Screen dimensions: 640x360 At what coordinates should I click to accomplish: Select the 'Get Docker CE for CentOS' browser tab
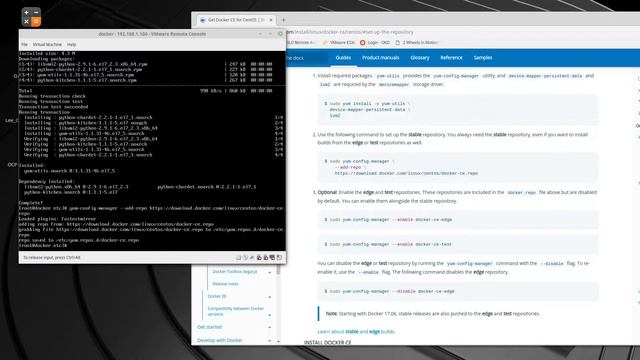(x=236, y=20)
